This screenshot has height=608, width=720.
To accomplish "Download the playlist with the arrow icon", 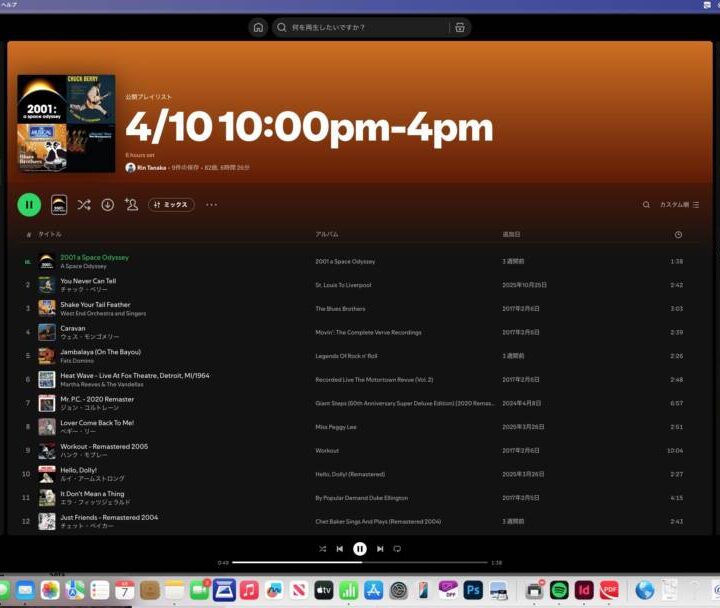I will 107,205.
